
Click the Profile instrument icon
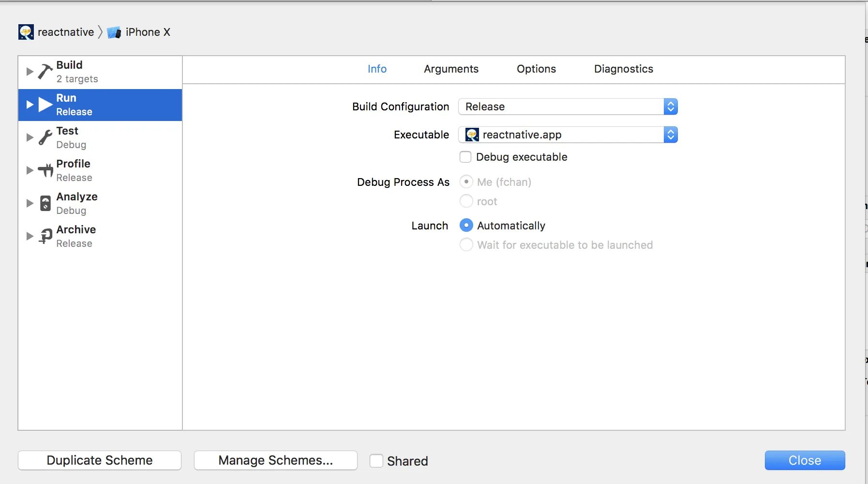pos(45,170)
